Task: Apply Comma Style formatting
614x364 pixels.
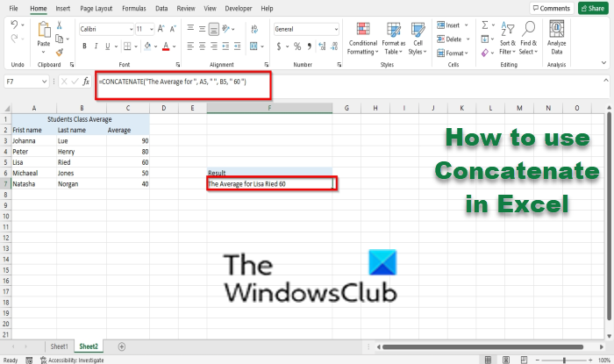Action: point(310,46)
